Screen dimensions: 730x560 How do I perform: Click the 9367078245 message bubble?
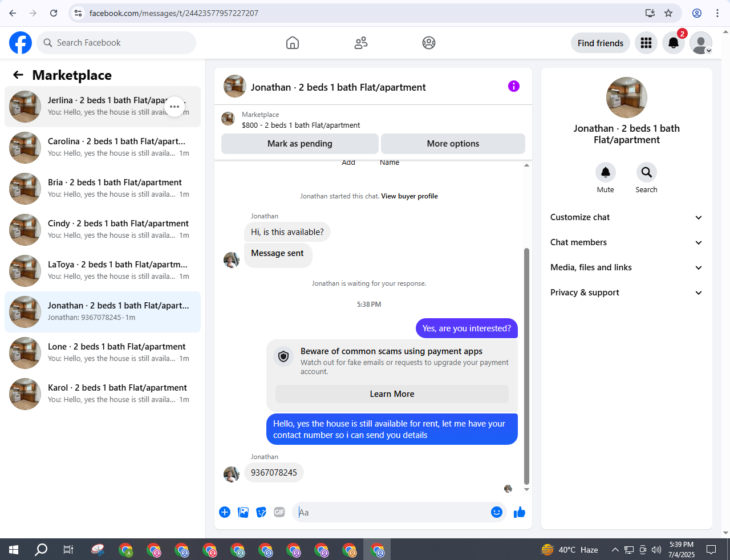pos(274,473)
